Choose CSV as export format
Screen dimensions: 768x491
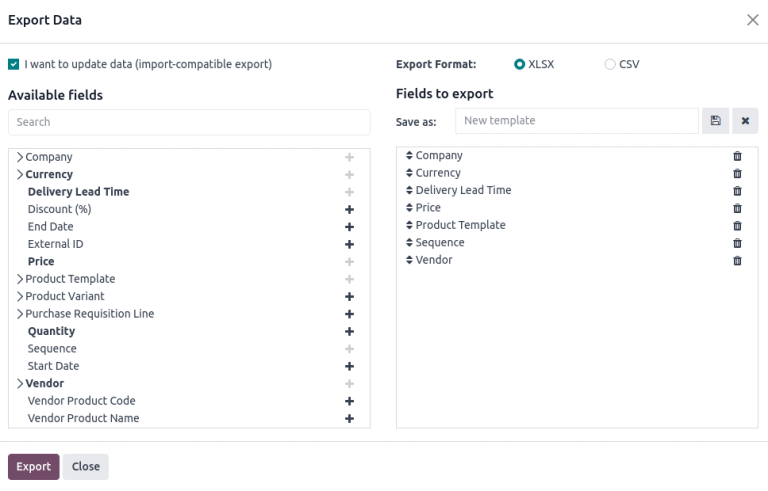(x=610, y=64)
